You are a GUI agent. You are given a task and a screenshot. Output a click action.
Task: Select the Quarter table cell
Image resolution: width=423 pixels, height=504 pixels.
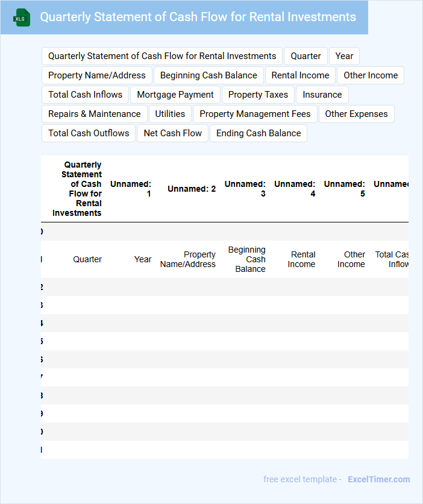[87, 259]
